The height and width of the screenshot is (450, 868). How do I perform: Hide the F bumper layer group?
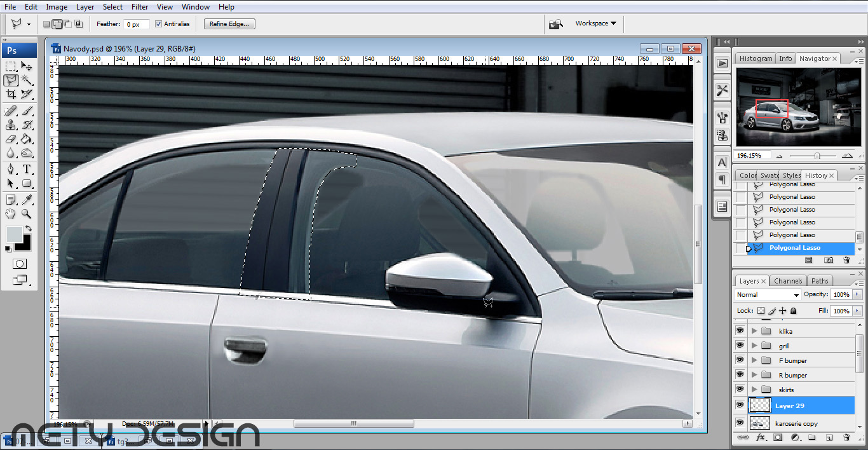(x=740, y=360)
